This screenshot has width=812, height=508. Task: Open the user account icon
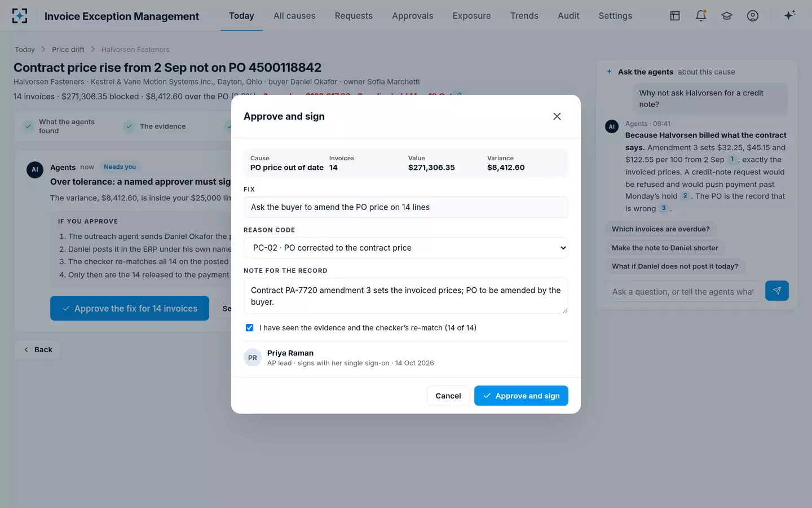tap(753, 16)
